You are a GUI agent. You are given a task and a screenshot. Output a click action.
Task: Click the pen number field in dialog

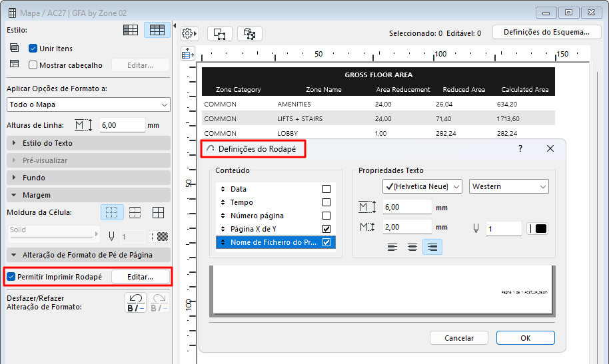click(x=504, y=228)
